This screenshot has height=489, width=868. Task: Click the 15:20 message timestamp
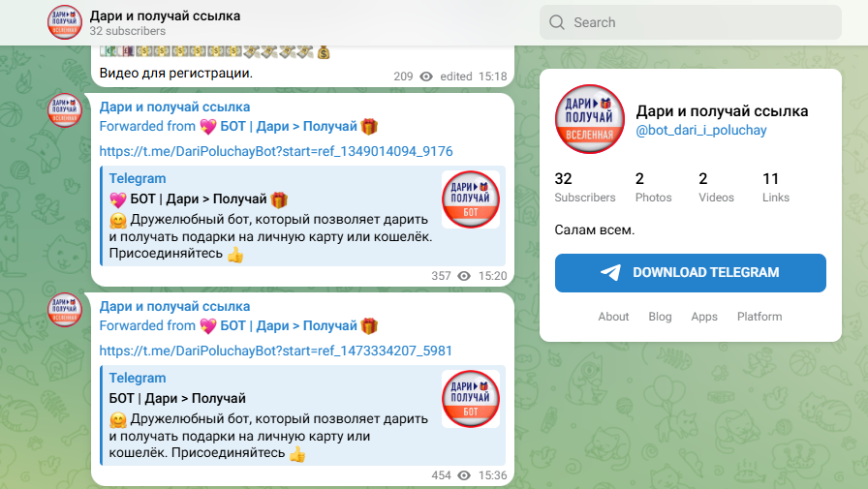[493, 275]
